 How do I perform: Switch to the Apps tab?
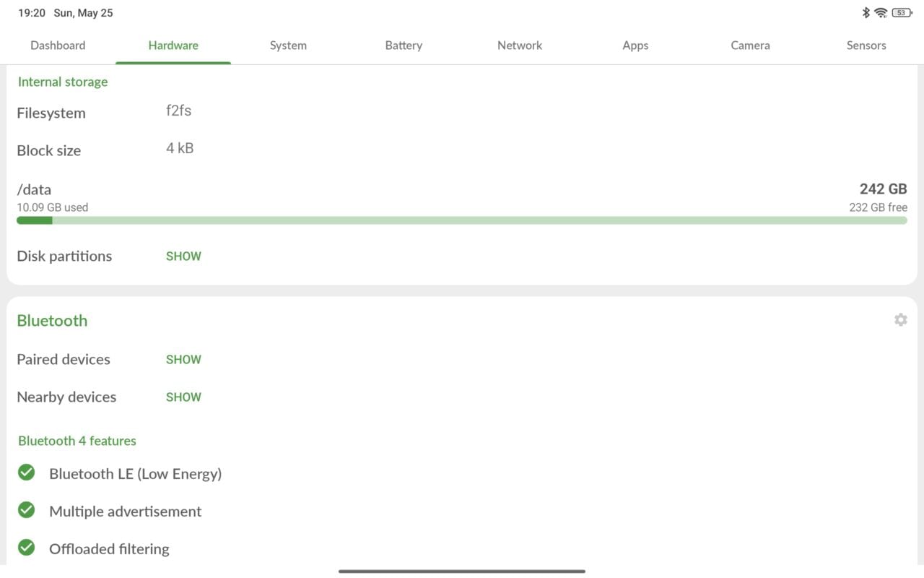(x=635, y=46)
